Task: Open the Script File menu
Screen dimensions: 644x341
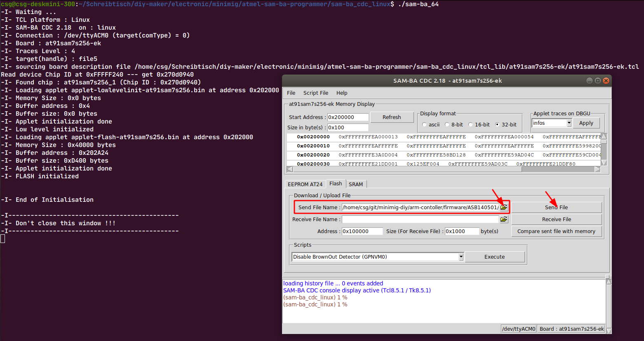Action: [316, 93]
